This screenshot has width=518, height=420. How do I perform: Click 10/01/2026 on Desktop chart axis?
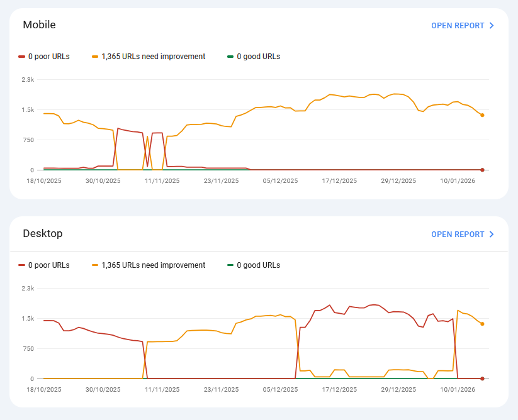point(458,390)
